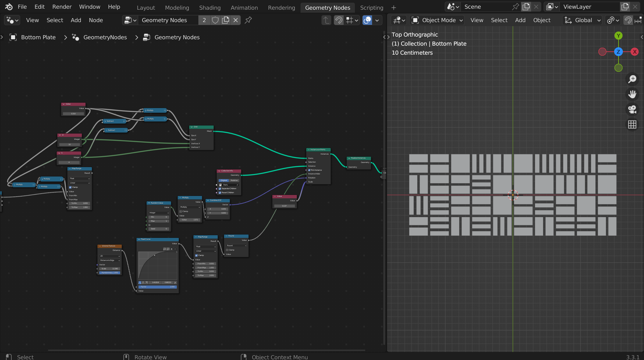Open the Global transform orientation dropdown
Image resolution: width=644 pixels, height=360 pixels.
[582, 20]
